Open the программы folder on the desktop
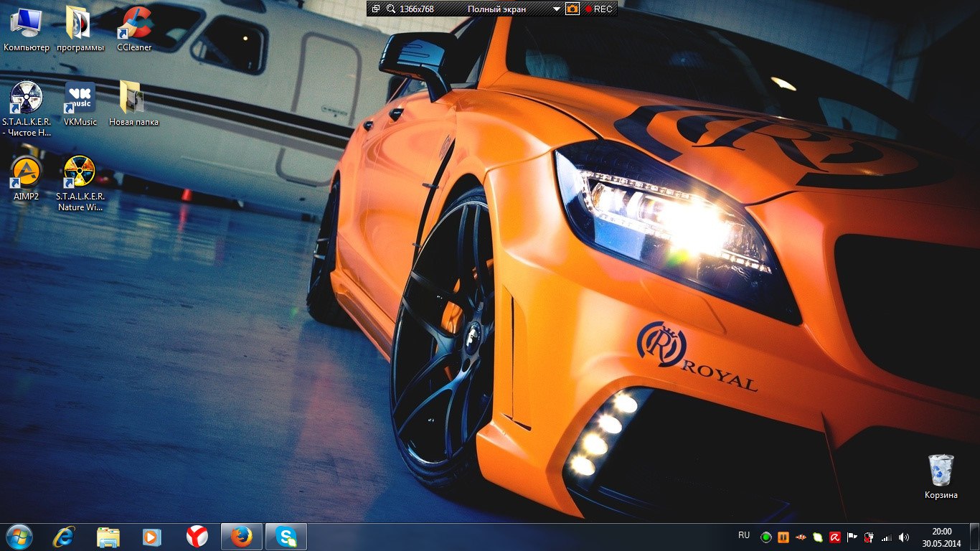This screenshot has height=551, width=980. 80,29
